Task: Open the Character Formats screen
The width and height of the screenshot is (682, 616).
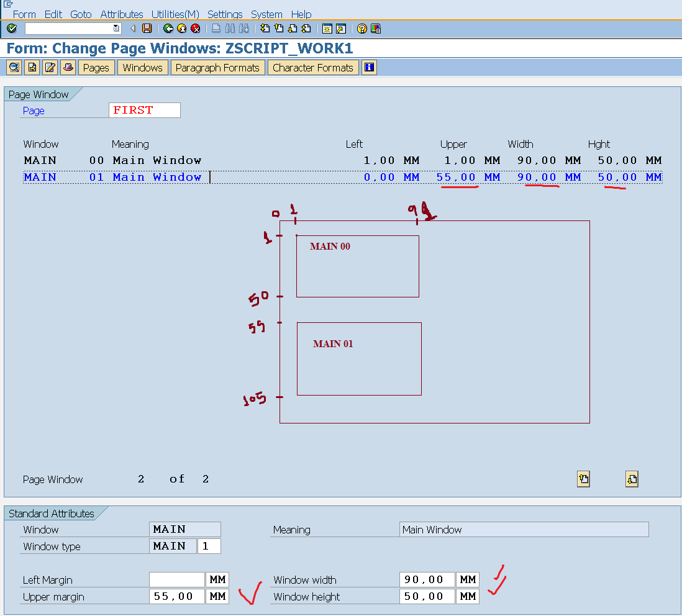Action: pos(313,67)
